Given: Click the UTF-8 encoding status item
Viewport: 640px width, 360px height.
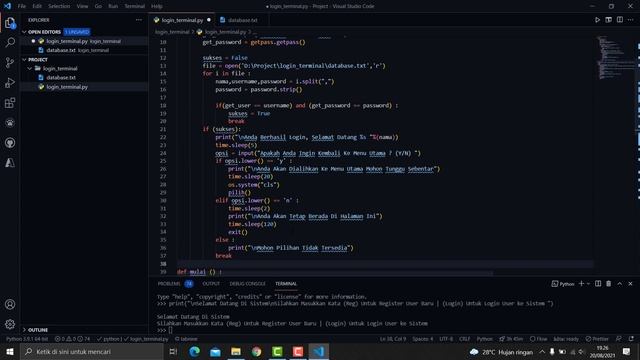Looking at the screenshot, I should click(x=446, y=339).
